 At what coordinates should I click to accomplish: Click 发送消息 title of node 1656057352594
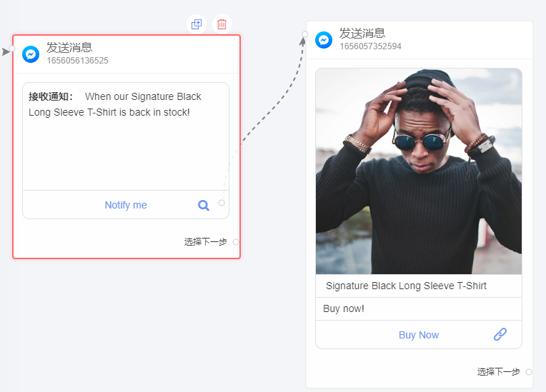coord(362,33)
